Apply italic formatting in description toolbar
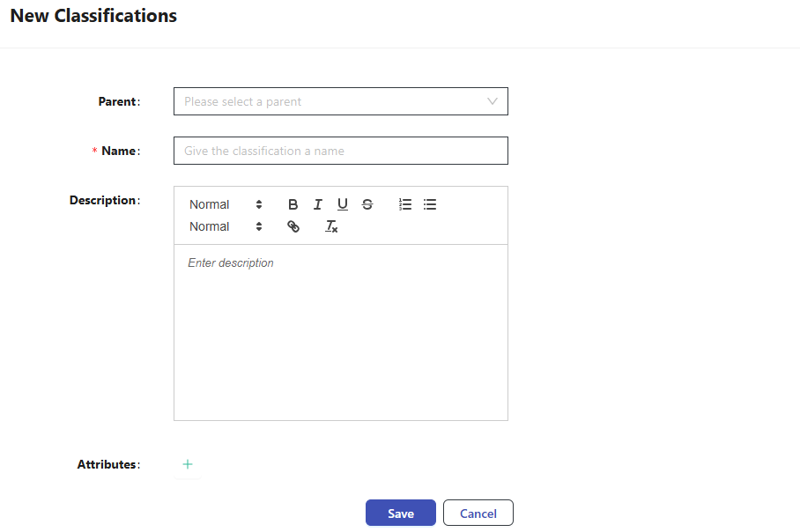Screen dimensions: 800x532 point(318,204)
